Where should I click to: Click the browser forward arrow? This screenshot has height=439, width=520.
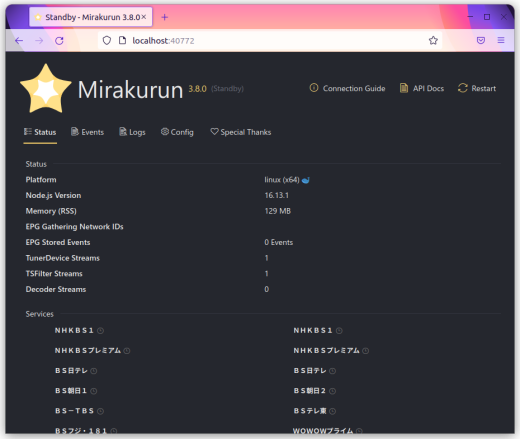pos(39,41)
